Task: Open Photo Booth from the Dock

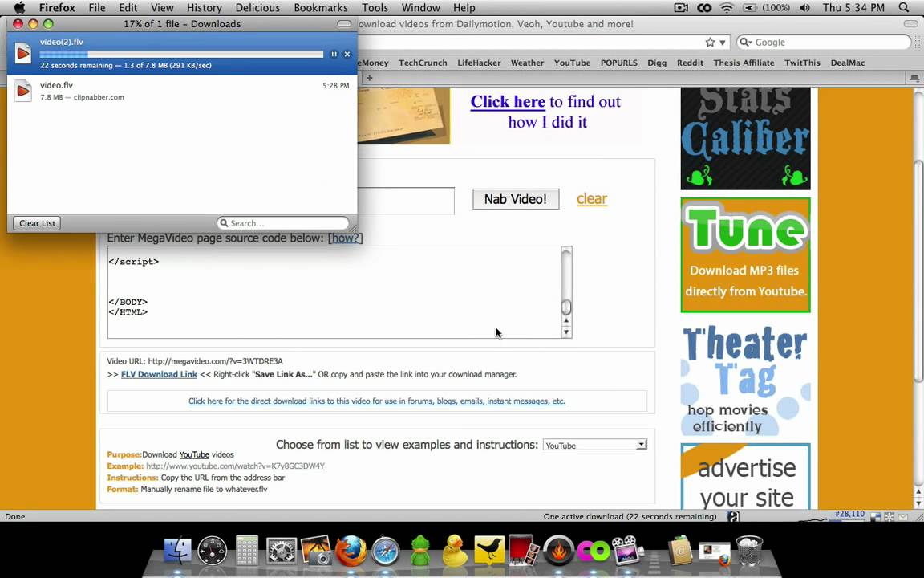Action: click(524, 552)
